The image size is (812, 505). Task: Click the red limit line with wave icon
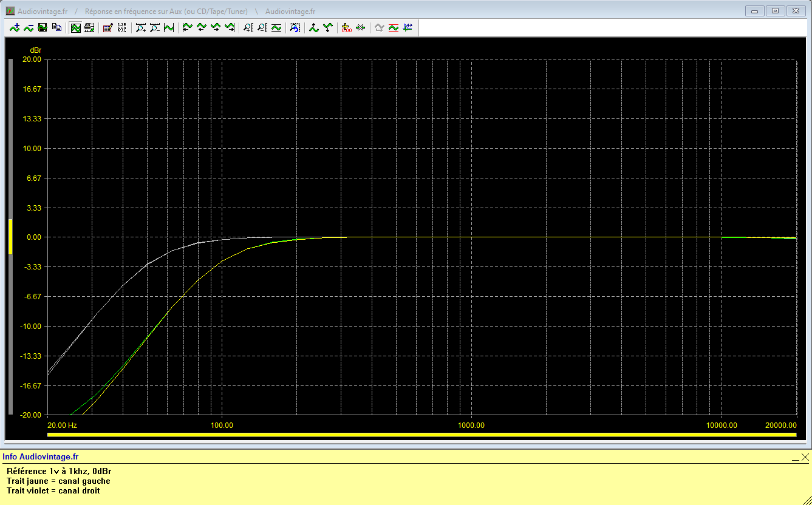[x=393, y=27]
